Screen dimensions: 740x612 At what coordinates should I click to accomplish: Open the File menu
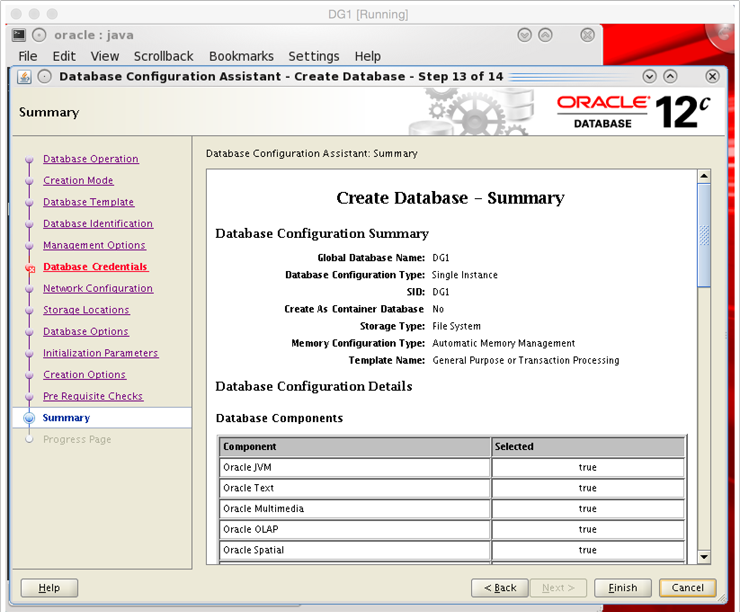point(28,56)
